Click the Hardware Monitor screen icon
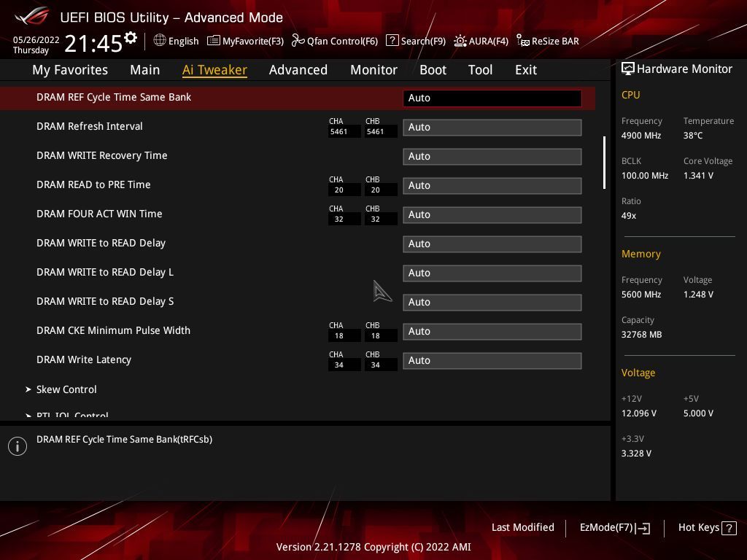Image resolution: width=747 pixels, height=560 pixels. pos(628,69)
